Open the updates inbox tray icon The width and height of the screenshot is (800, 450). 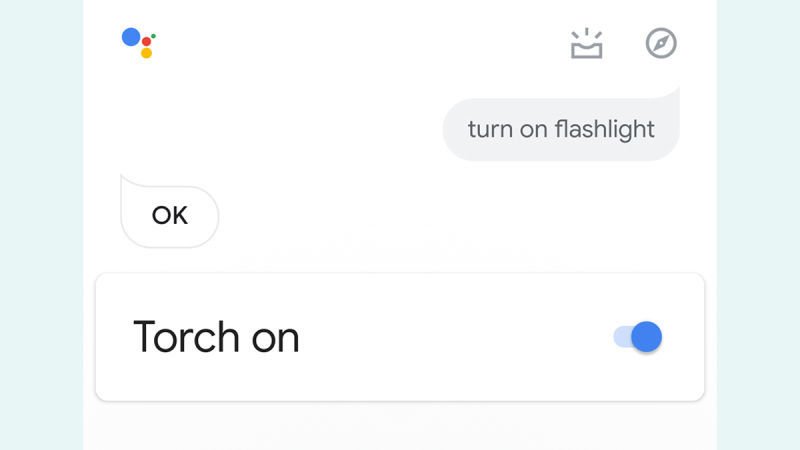[x=587, y=44]
